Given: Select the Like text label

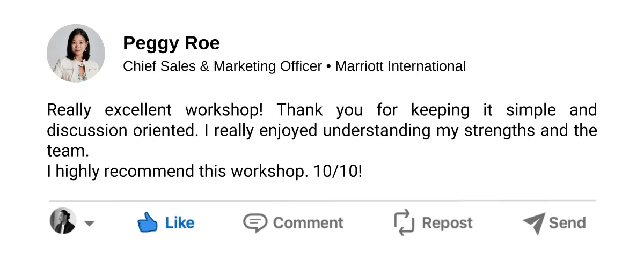Looking at the screenshot, I should pyautogui.click(x=180, y=222).
